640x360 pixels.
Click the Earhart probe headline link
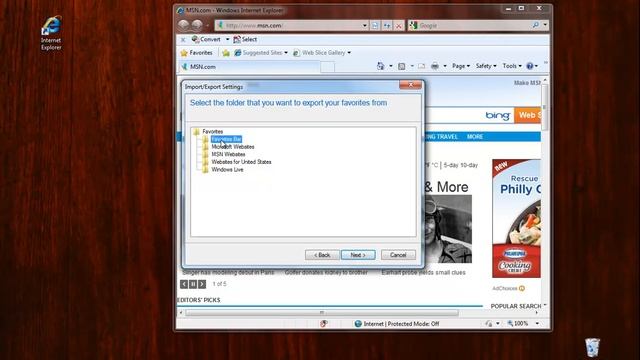click(423, 272)
